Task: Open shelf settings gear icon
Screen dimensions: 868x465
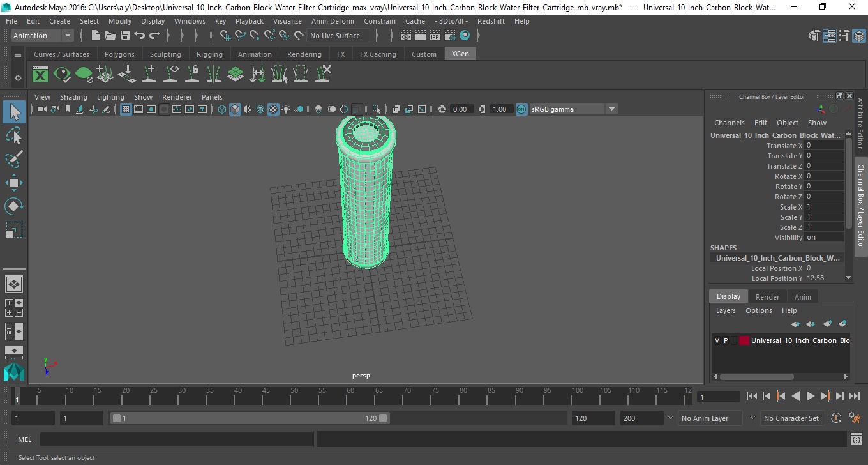Action: pos(18,78)
